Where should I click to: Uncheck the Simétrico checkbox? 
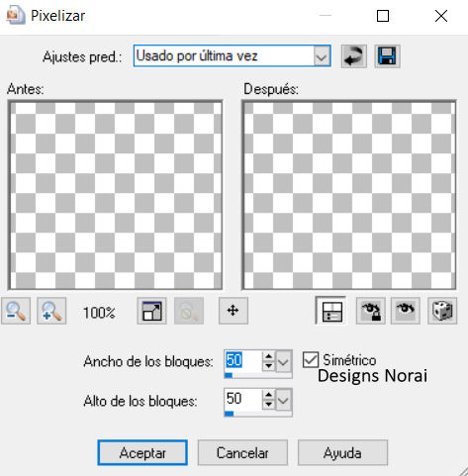click(x=311, y=360)
